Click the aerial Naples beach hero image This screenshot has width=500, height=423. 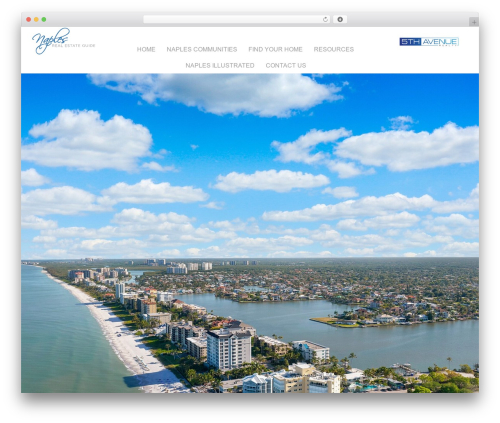[x=250, y=233]
